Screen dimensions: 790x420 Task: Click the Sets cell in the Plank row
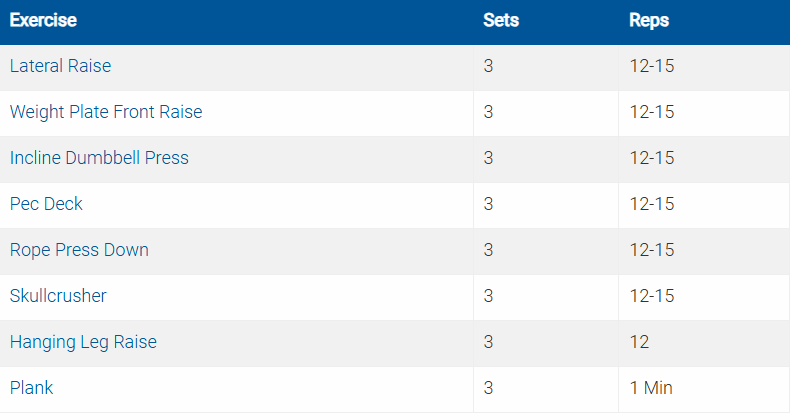[488, 388]
